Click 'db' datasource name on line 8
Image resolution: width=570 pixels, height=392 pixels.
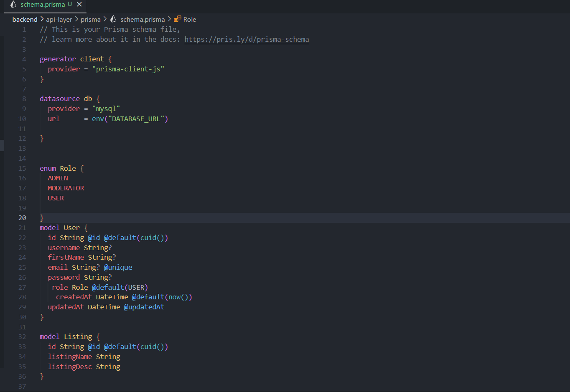click(x=88, y=99)
